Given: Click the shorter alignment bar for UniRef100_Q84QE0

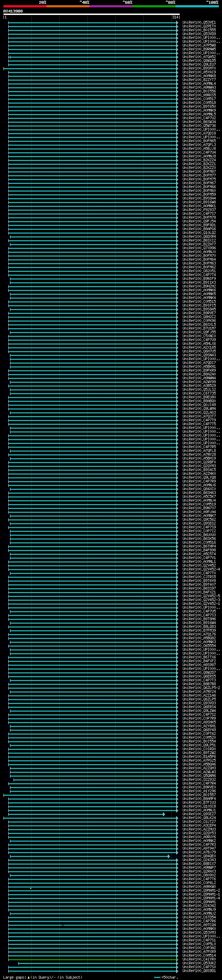Looking at the screenshot, I should [x=90, y=856].
